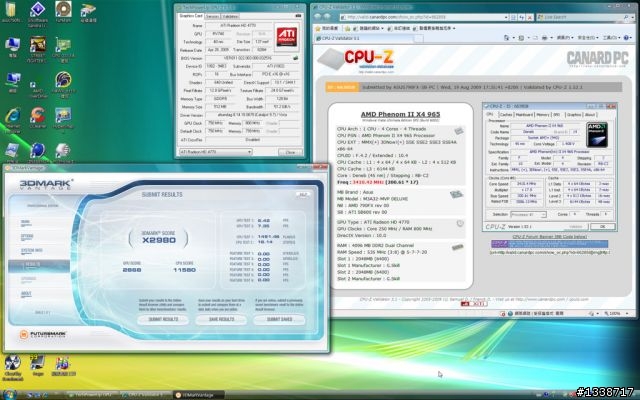Switch to the Sensors tab in GPU-Z
The image size is (640, 400).
(x=212, y=16)
